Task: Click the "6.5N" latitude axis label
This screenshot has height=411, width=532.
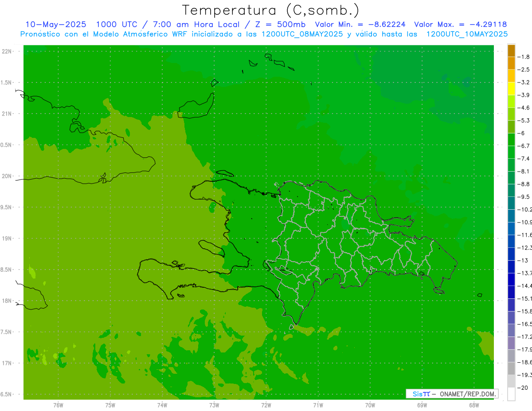Action: coord(6,395)
